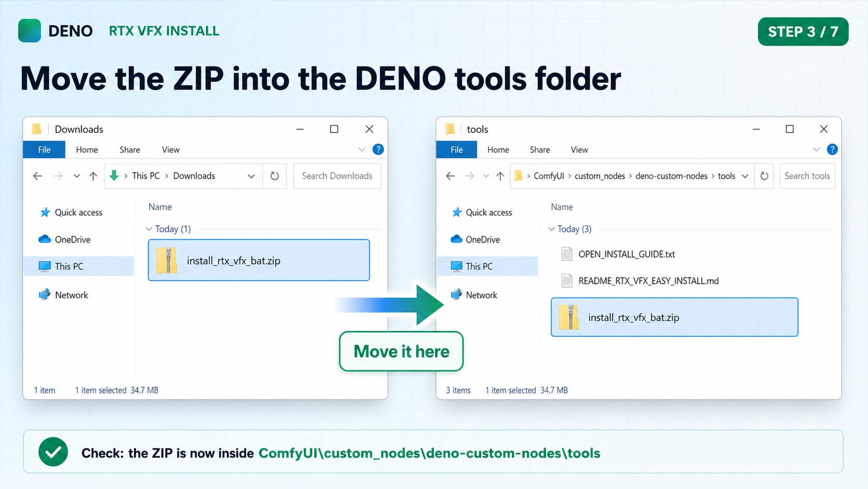Refresh the tools window
The height and width of the screenshot is (489, 868).
pos(764,176)
